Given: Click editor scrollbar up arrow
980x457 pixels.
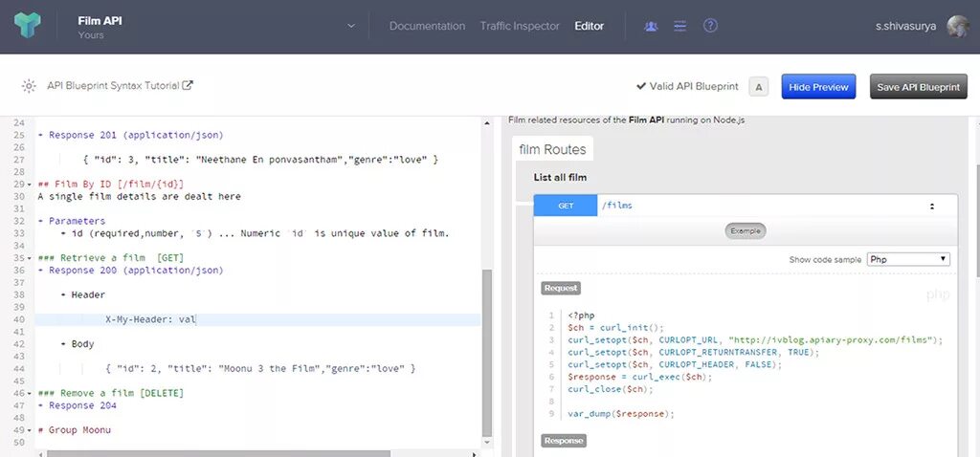Looking at the screenshot, I should (487, 123).
